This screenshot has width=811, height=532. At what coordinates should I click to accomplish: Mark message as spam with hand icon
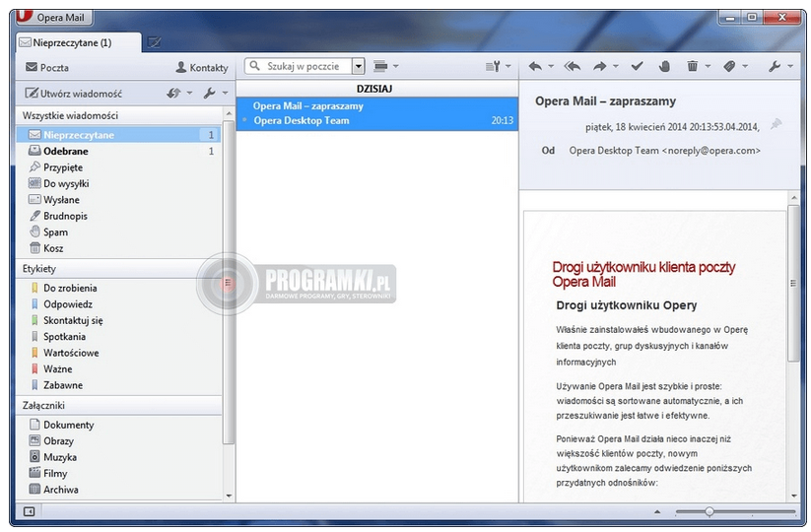coord(664,66)
